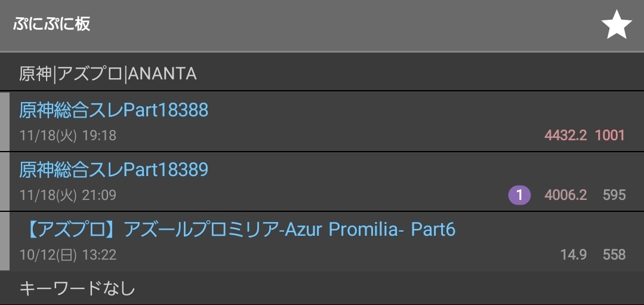Click the 10/12(日) 13:22 timestamp
This screenshot has width=644, height=305.
coord(67,255)
